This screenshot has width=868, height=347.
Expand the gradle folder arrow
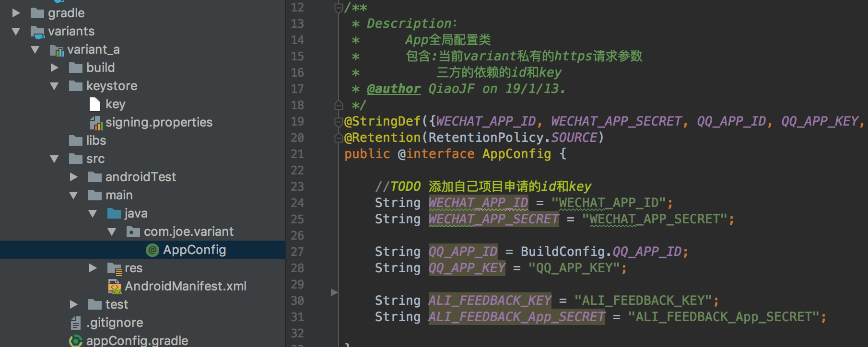point(16,13)
